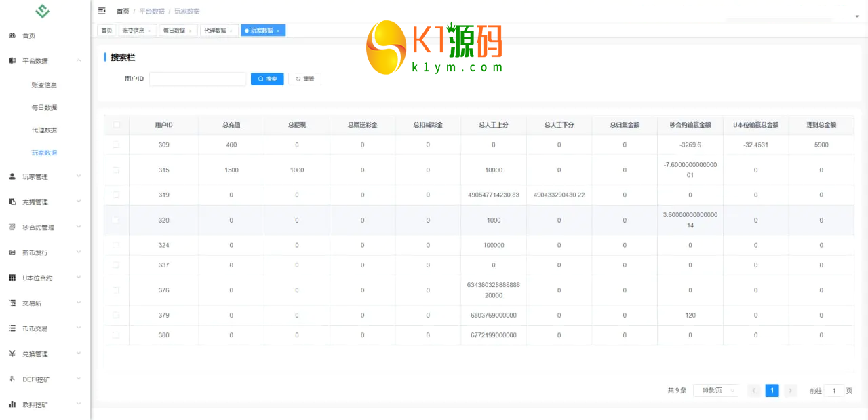The image size is (868, 420).
Task: Click the 首页 dashboard icon in the sidebar
Action: 12,35
